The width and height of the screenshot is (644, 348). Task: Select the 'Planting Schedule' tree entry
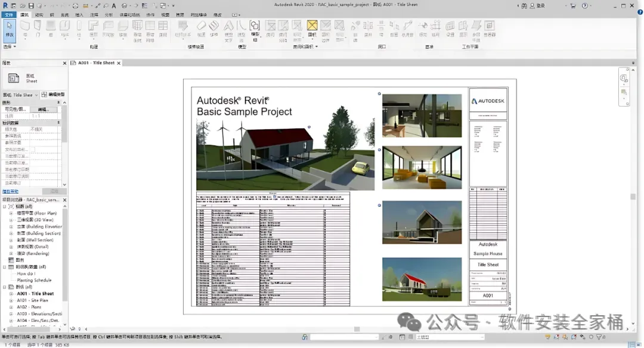click(x=34, y=280)
